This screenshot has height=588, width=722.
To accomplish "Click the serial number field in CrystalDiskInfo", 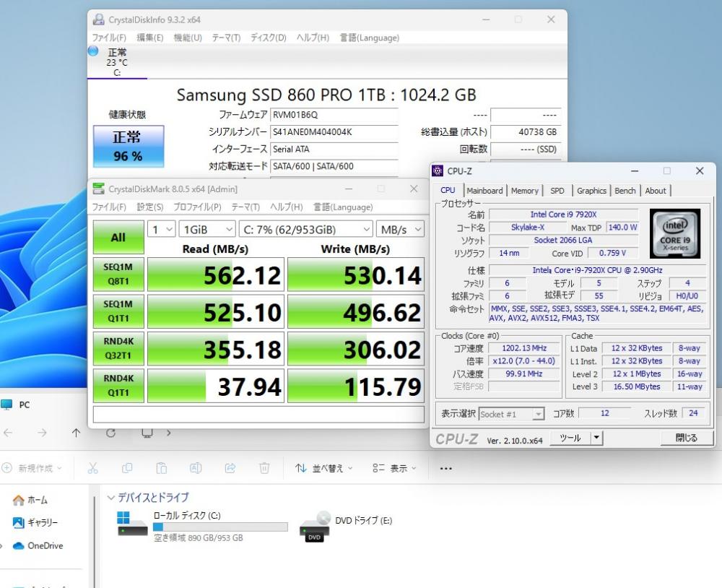I will click(334, 132).
